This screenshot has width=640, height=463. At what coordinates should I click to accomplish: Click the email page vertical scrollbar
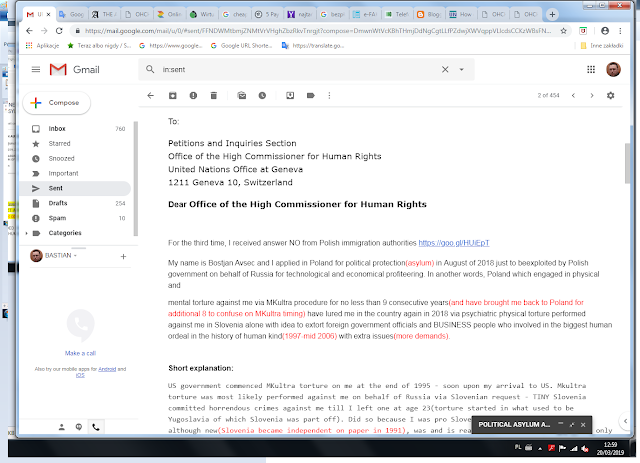pos(627,163)
